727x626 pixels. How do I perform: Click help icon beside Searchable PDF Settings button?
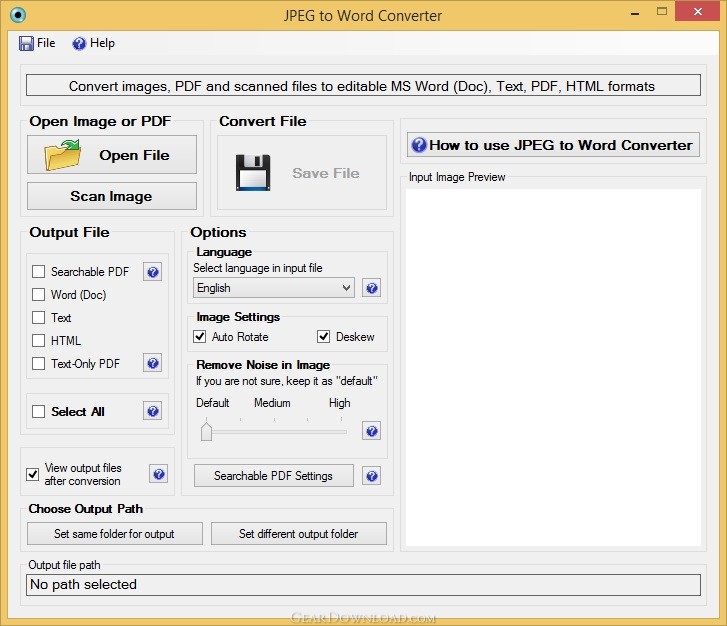point(371,476)
